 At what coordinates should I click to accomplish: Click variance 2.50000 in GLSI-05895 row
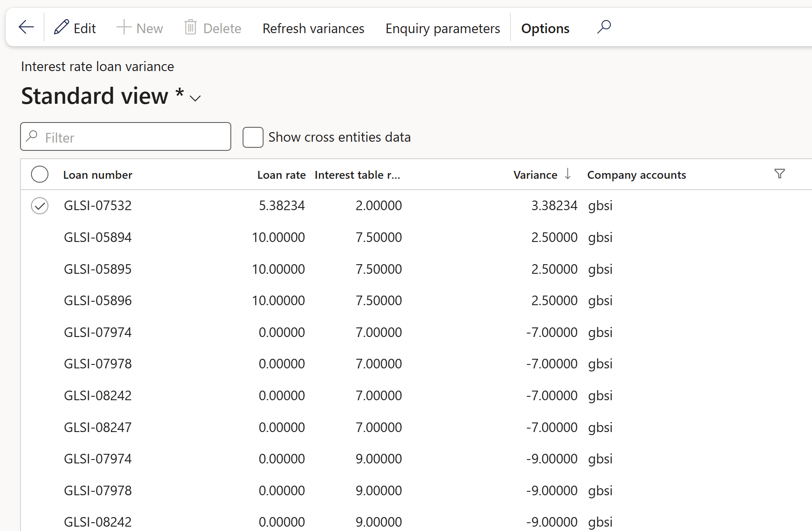point(554,269)
